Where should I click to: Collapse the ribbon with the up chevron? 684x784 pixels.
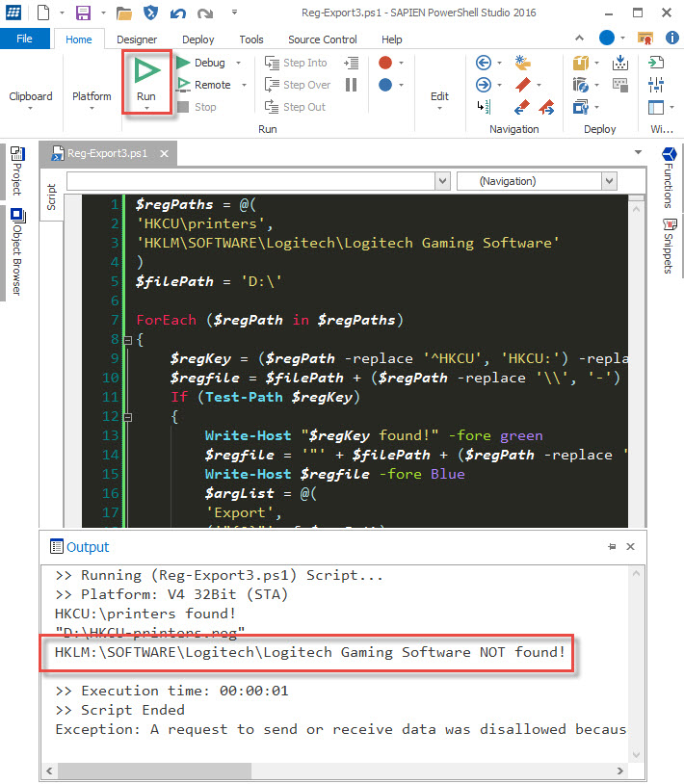(x=579, y=38)
